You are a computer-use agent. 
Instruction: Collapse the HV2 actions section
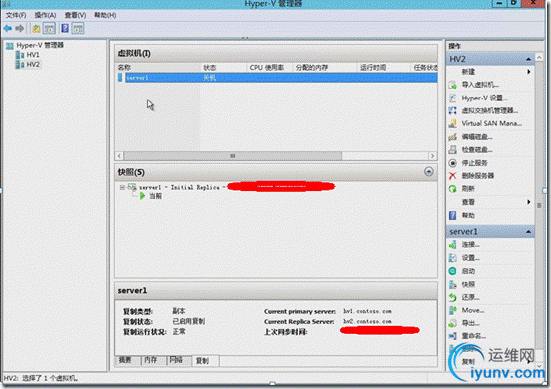point(528,59)
